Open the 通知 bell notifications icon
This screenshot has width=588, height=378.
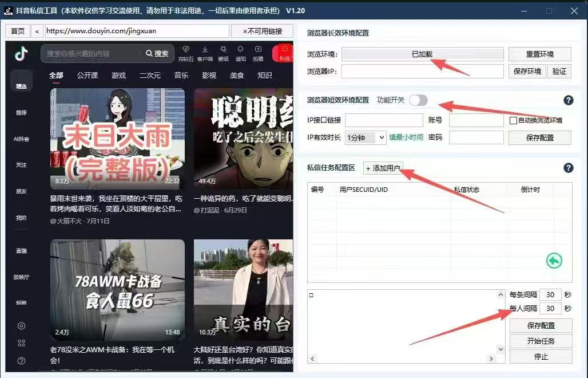pos(241,50)
